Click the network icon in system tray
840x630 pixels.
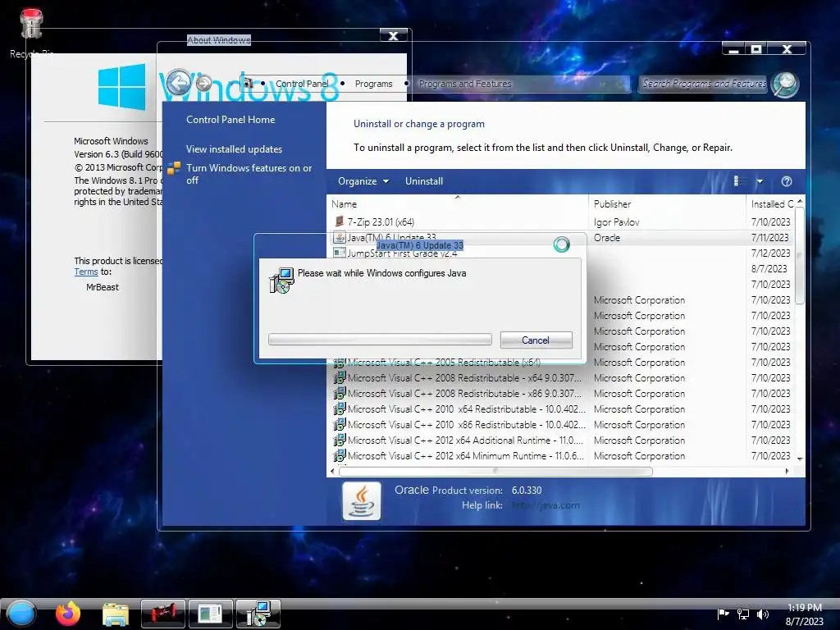(x=743, y=614)
